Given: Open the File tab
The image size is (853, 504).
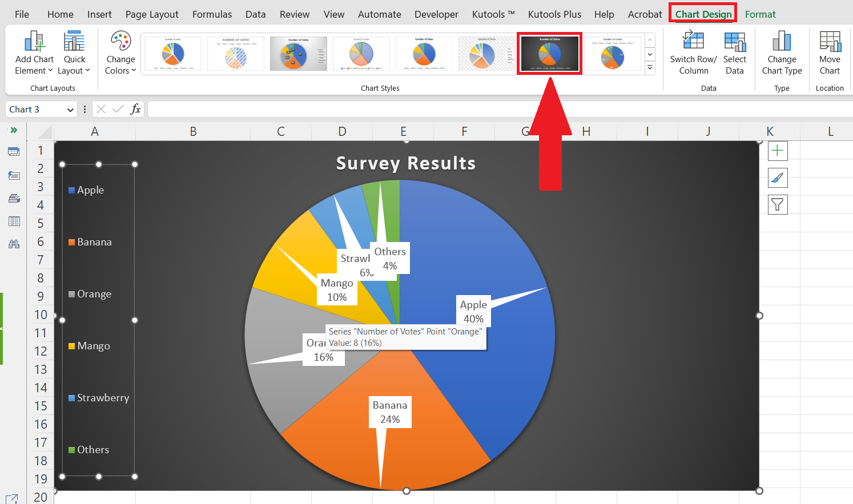Looking at the screenshot, I should click(x=22, y=14).
